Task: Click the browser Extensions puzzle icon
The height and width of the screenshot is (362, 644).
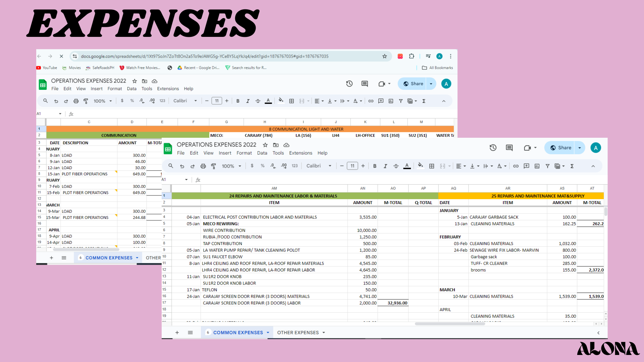Action: [412, 56]
